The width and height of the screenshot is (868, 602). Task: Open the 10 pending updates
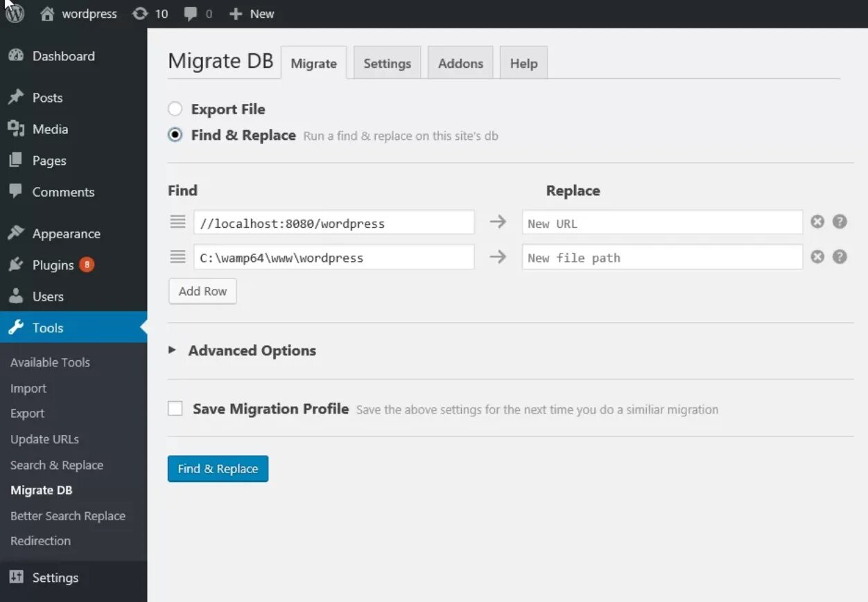(x=150, y=14)
